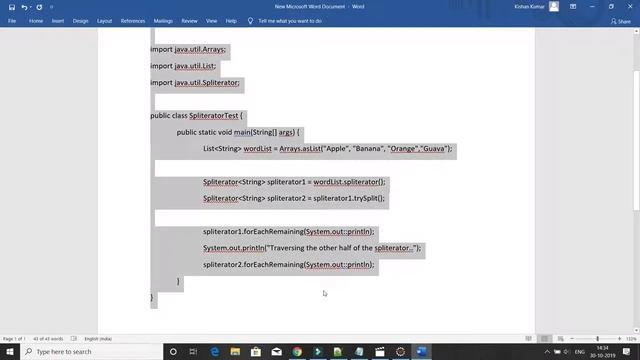The height and width of the screenshot is (360, 640).
Task: Click 'java.util.List;' import text
Action: coord(195,66)
